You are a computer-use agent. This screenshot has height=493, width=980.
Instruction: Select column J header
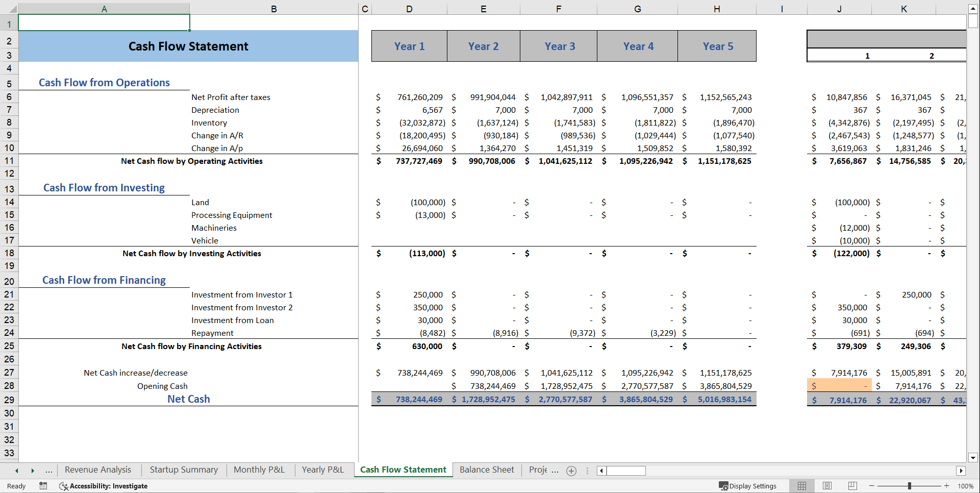839,9
